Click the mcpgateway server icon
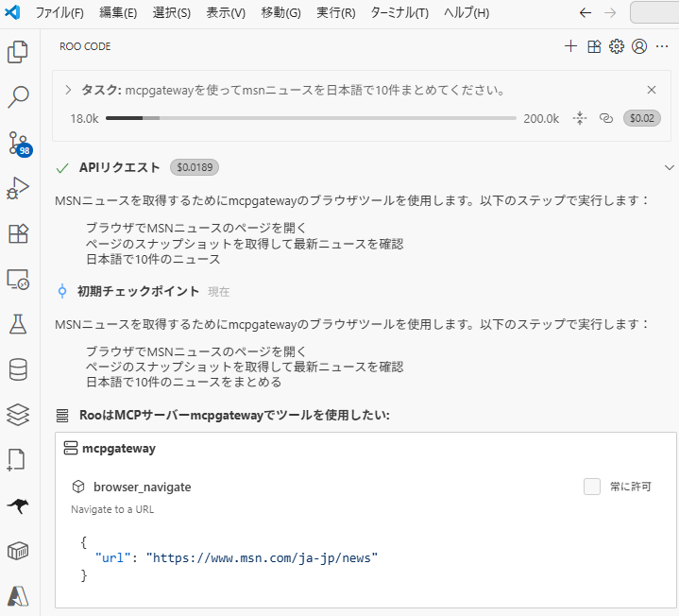This screenshot has width=679, height=616. coord(71,449)
